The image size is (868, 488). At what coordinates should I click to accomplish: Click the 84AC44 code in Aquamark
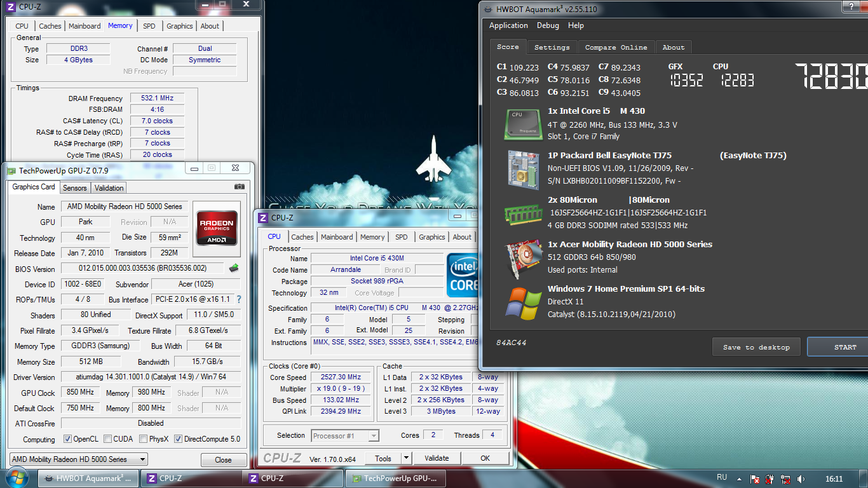click(x=512, y=342)
